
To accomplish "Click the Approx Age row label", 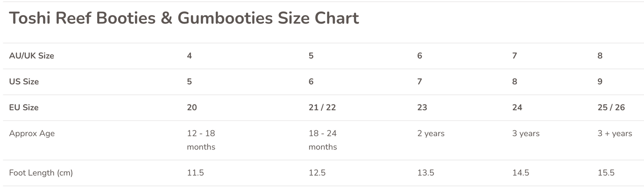I will [x=32, y=133].
